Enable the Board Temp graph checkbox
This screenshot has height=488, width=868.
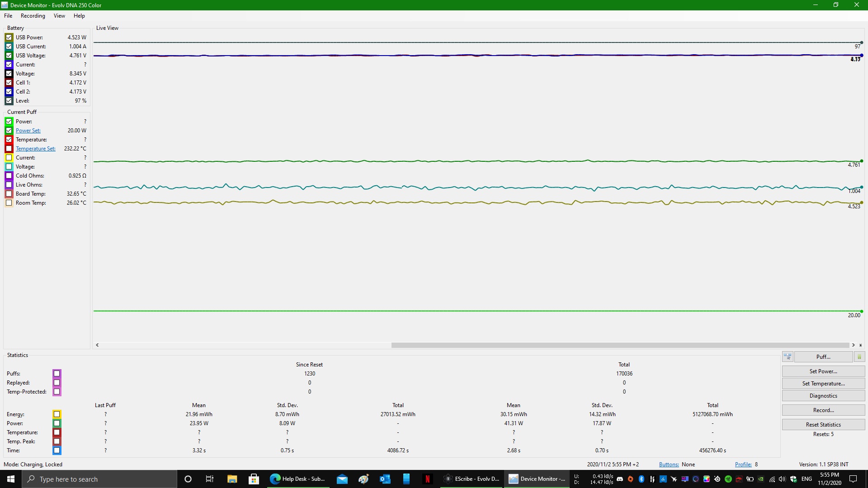pyautogui.click(x=9, y=194)
